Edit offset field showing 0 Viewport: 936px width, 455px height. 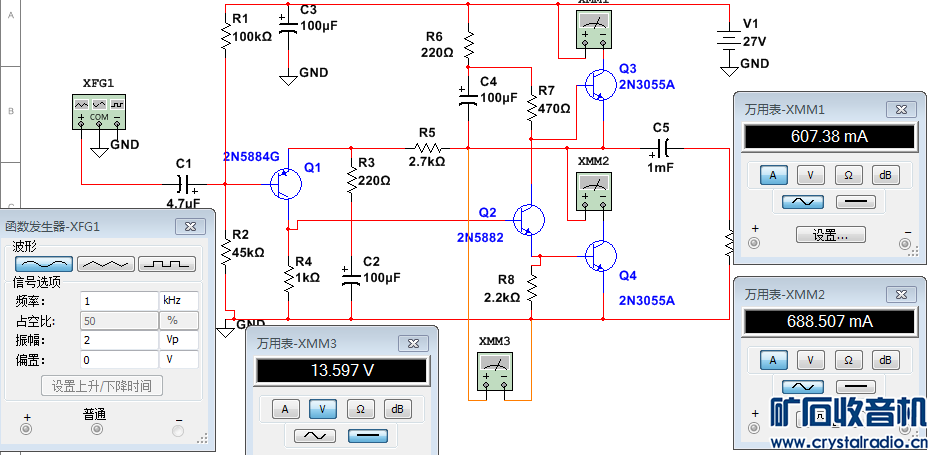pyautogui.click(x=119, y=360)
